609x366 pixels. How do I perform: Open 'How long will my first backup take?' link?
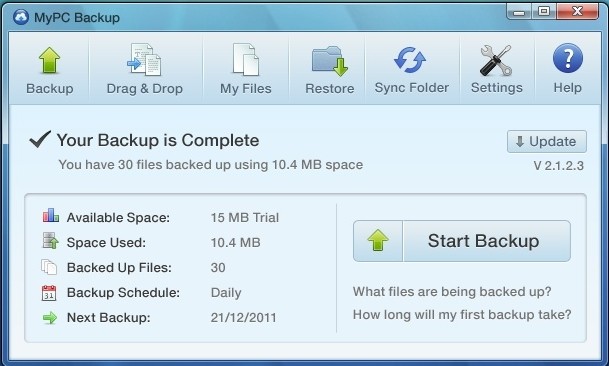(x=462, y=314)
